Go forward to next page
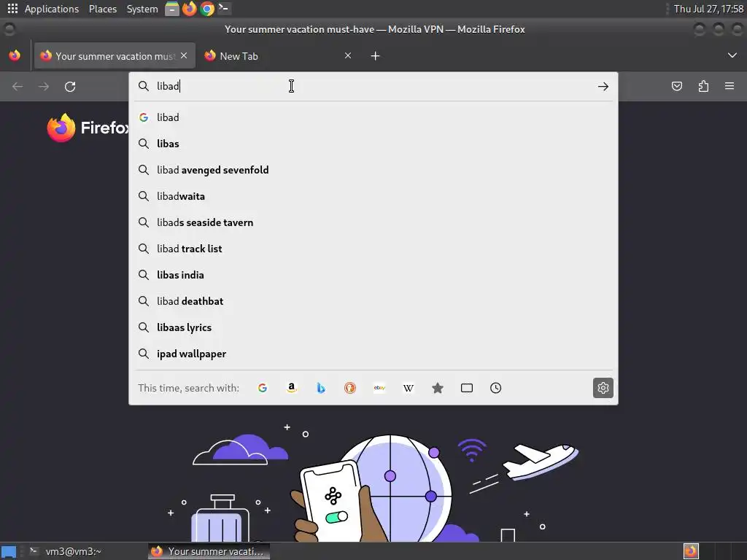The width and height of the screenshot is (747, 560). (44, 87)
